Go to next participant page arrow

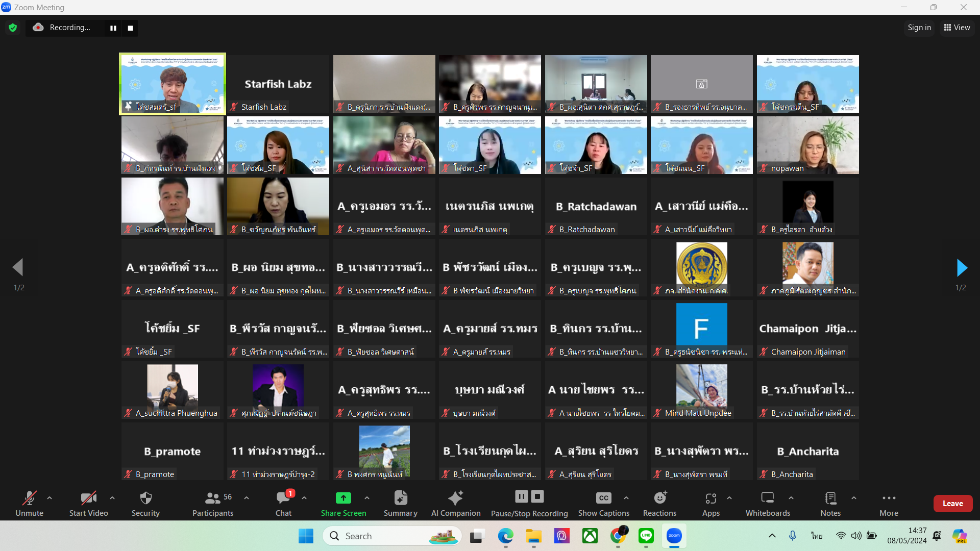point(962,267)
